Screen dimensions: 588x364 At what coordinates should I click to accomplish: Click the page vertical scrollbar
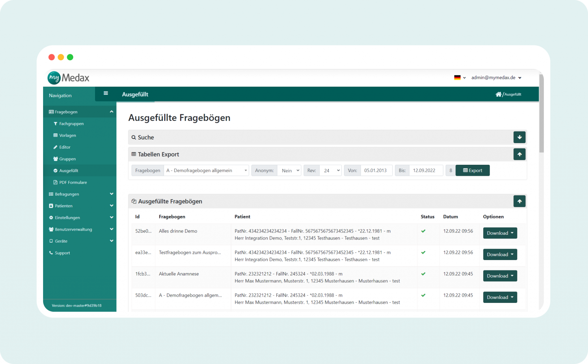coord(541,113)
